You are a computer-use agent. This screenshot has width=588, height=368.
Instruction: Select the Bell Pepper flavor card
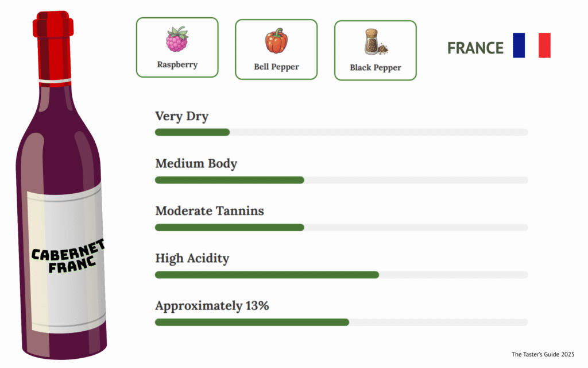tap(276, 49)
